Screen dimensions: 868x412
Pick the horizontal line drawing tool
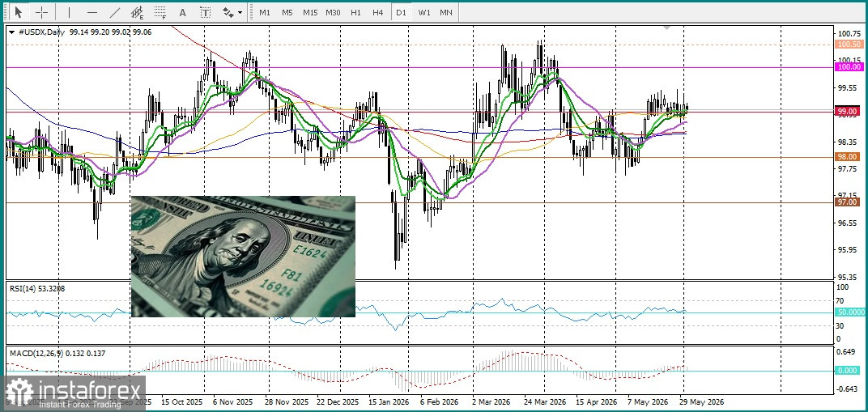pyautogui.click(x=91, y=11)
